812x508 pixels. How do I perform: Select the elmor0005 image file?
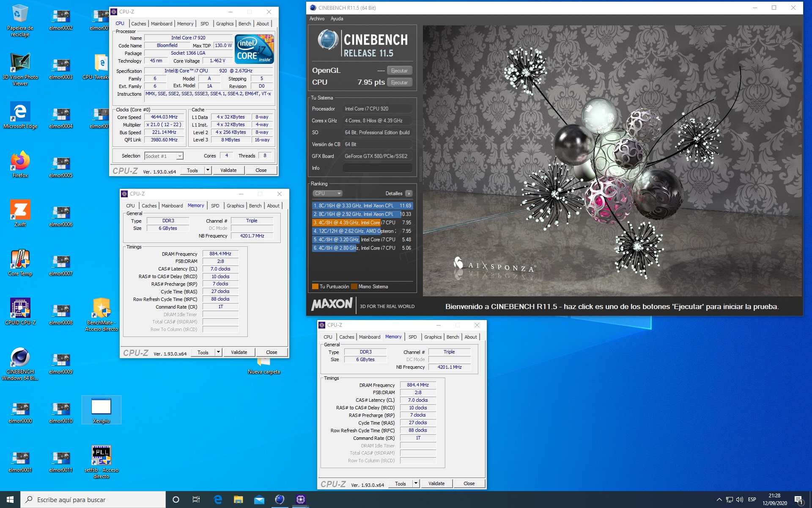pos(61,168)
